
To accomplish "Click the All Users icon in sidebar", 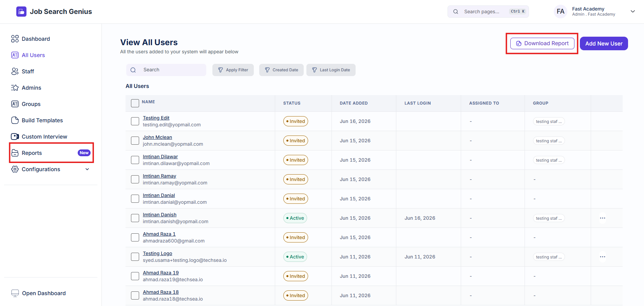I will pyautogui.click(x=15, y=55).
